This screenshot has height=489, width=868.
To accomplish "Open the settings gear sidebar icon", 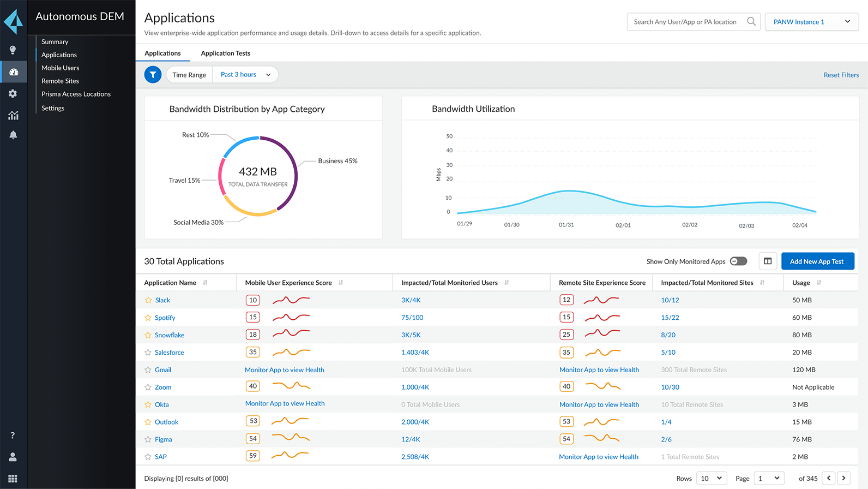I will [13, 94].
